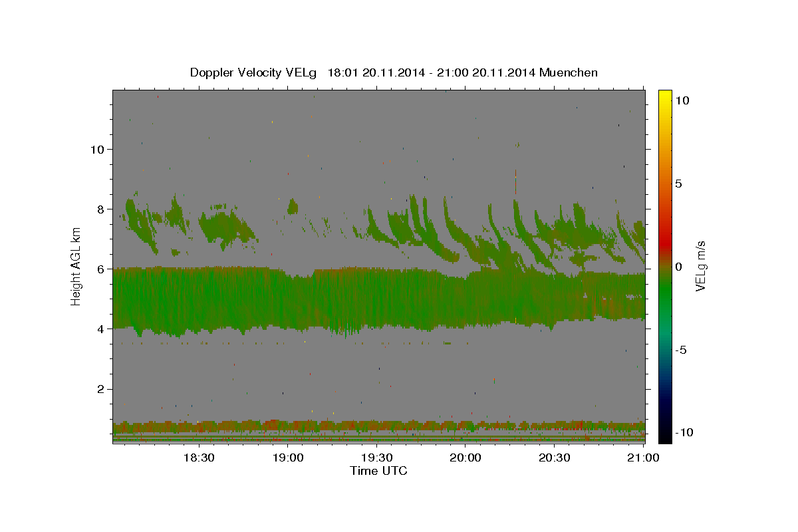798x532 pixels.
Task: Click the 18:30 time tick label
Action: [x=198, y=458]
